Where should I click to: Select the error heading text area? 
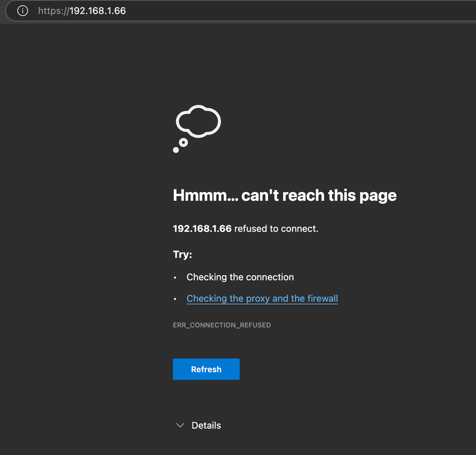pyautogui.click(x=284, y=195)
